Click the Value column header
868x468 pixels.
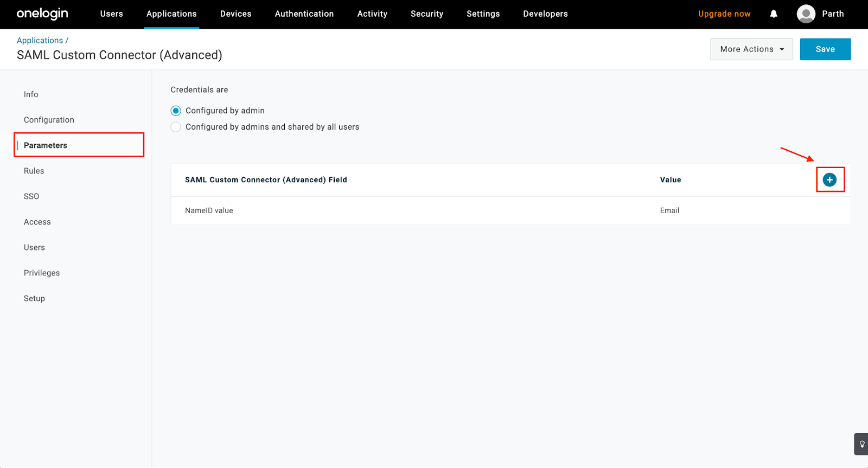tap(671, 180)
